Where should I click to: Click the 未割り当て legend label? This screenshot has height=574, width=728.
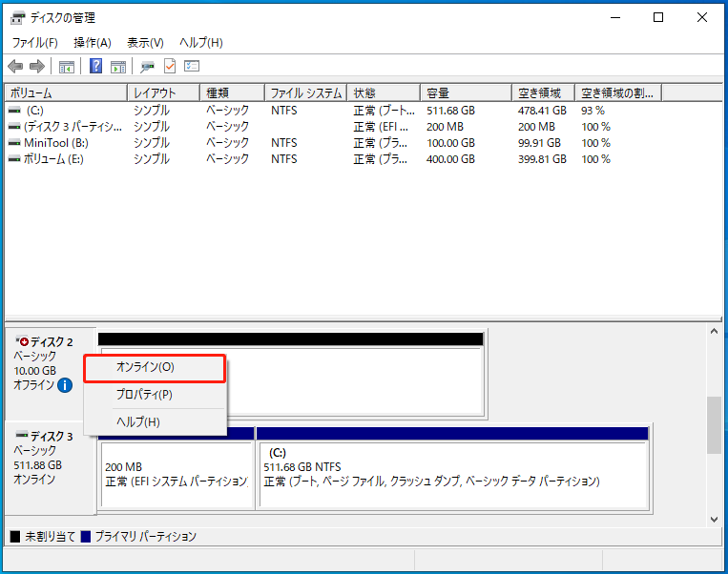[x=51, y=537]
